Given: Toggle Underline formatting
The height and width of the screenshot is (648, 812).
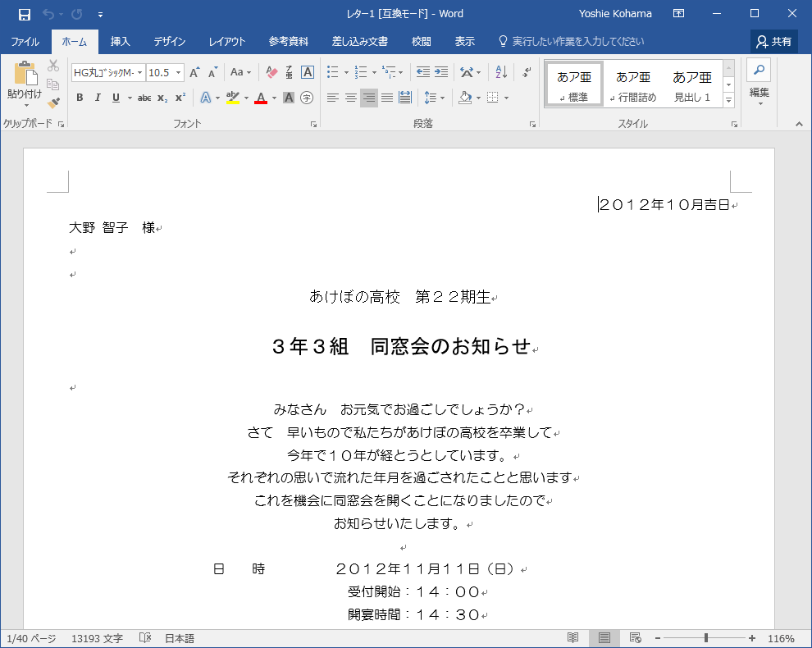Looking at the screenshot, I should pyautogui.click(x=116, y=98).
